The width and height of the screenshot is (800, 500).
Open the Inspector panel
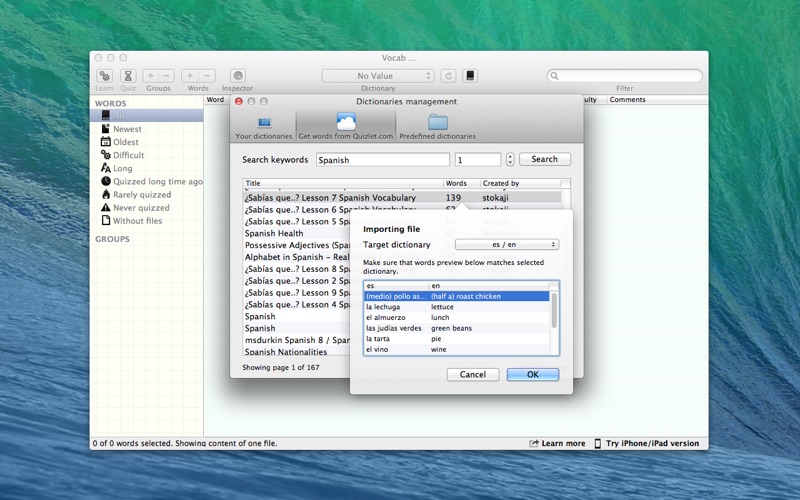coord(238,76)
